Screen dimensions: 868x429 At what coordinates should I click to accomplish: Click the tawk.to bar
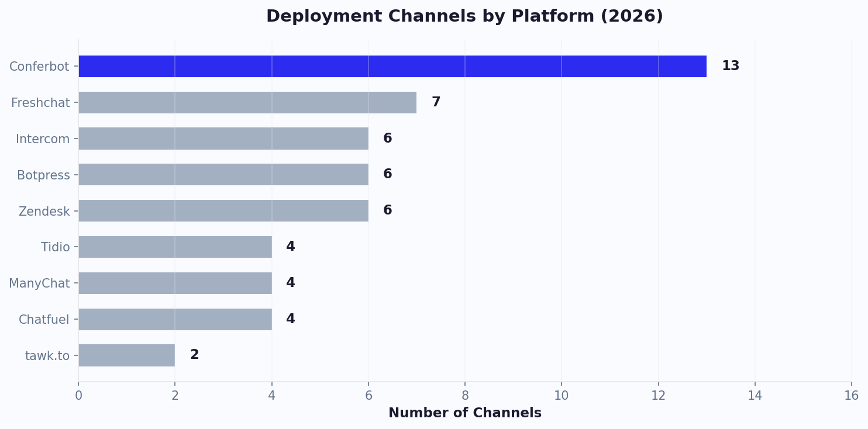(x=126, y=355)
